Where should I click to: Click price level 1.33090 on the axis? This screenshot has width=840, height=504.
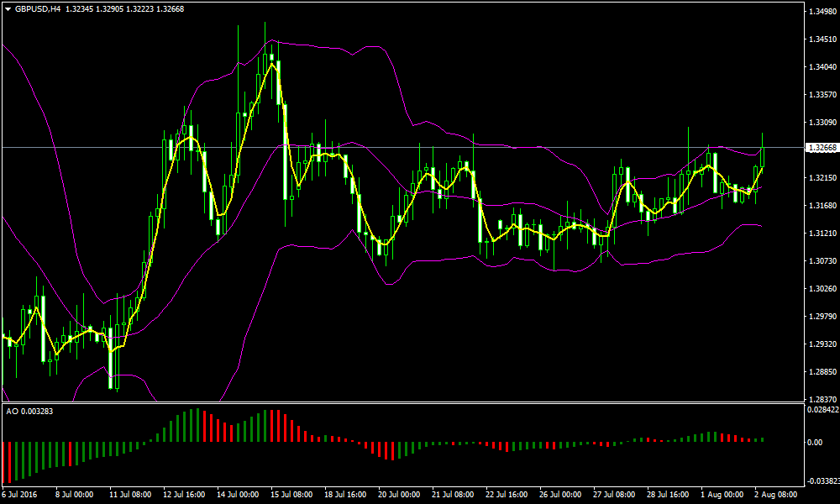822,123
